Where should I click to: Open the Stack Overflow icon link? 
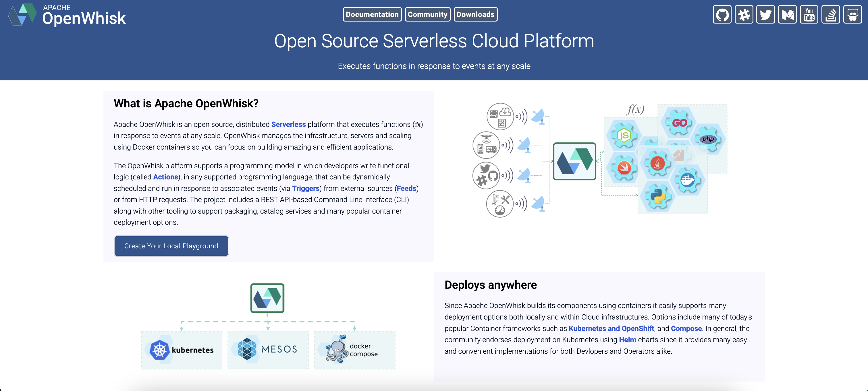(831, 14)
